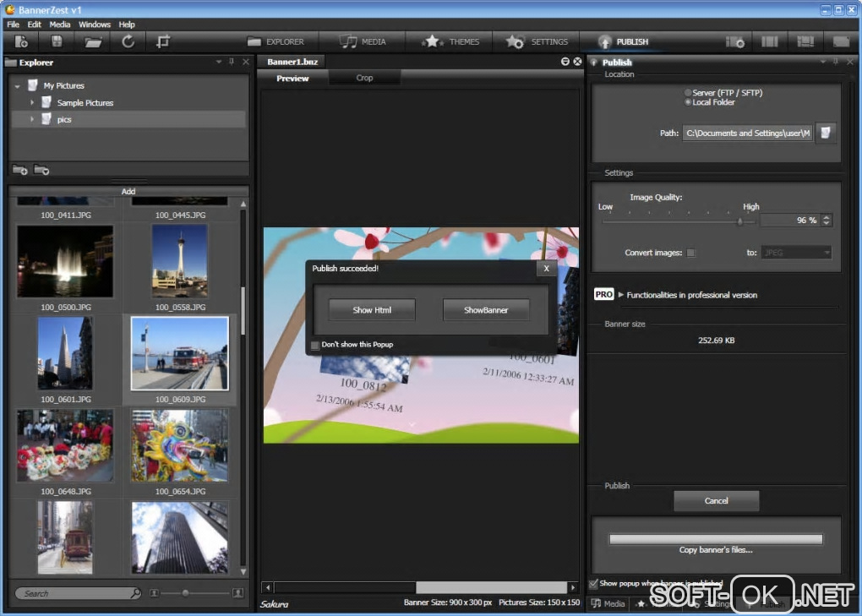Select the pics folder
Viewport: 862px width, 616px height.
click(x=64, y=120)
